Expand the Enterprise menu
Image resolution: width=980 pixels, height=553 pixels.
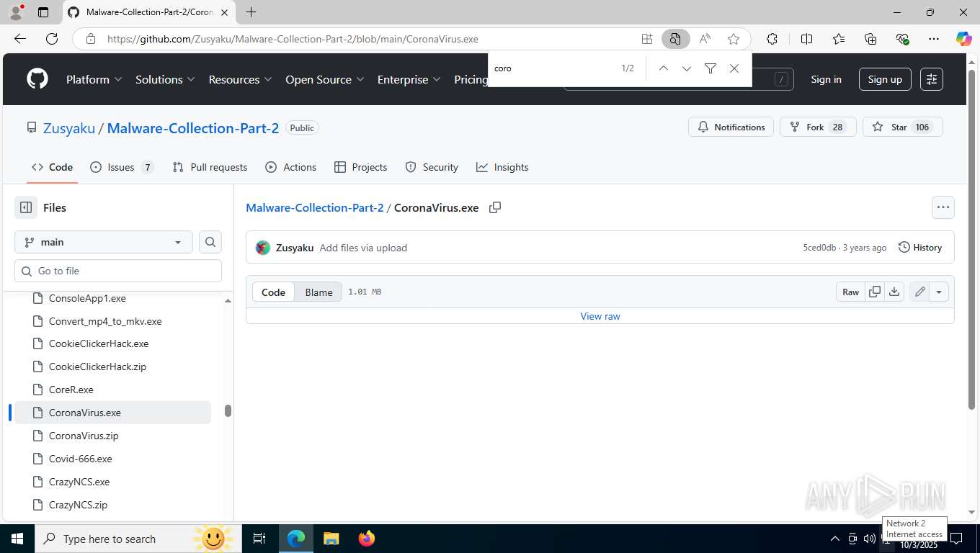coord(409,79)
